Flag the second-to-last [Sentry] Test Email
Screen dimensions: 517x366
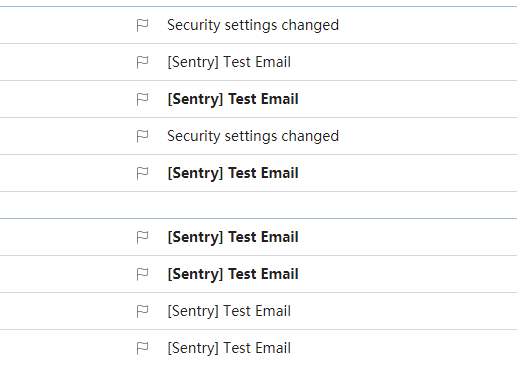coord(142,311)
